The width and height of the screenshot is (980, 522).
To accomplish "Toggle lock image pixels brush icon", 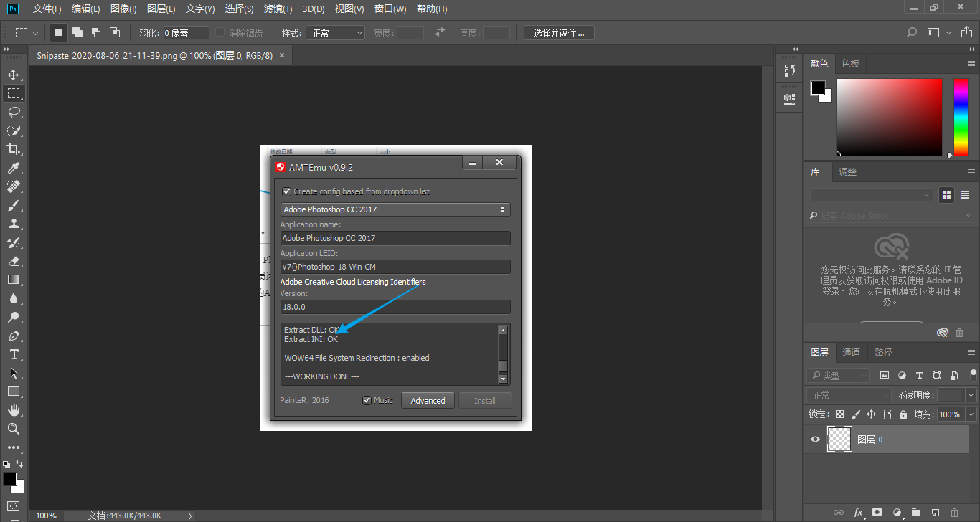I will pos(856,414).
